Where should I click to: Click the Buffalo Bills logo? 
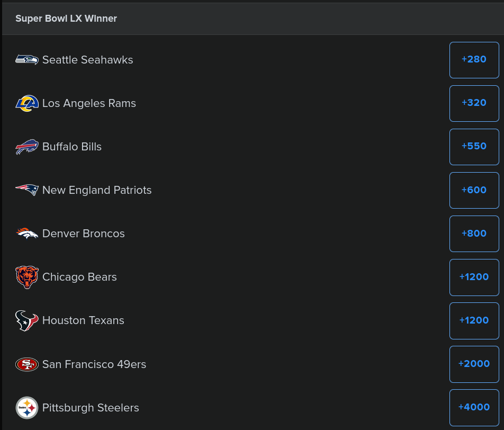[27, 147]
